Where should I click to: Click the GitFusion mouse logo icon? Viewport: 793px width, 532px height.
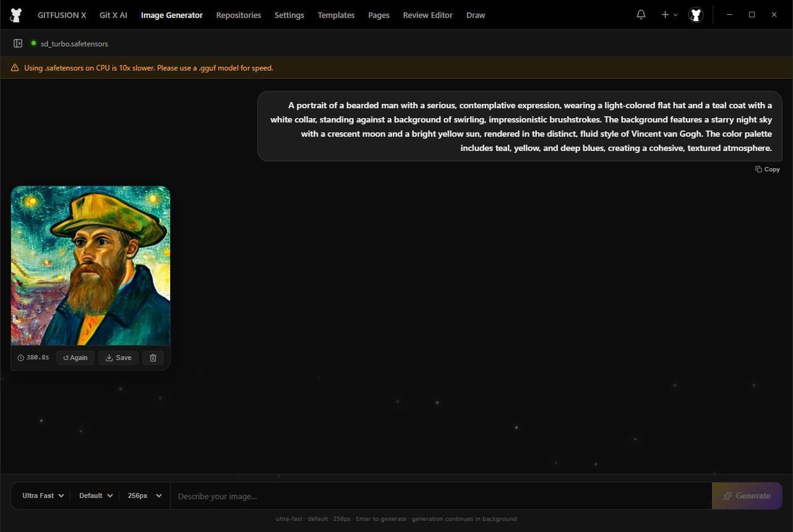point(16,15)
